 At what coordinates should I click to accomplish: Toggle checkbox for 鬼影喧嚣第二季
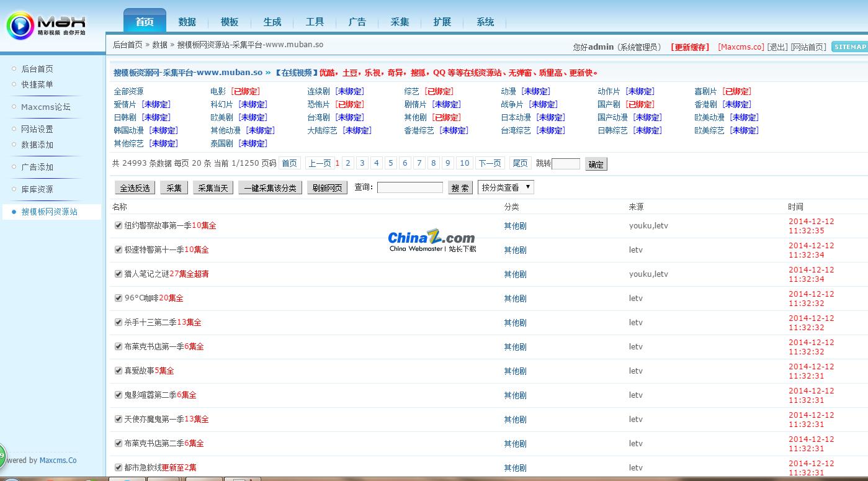click(119, 395)
